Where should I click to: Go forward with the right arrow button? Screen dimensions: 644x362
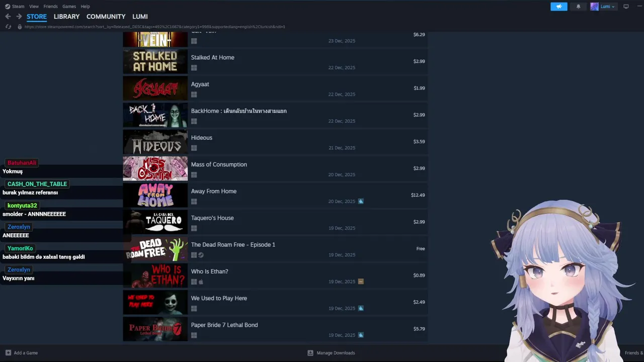[x=19, y=17]
